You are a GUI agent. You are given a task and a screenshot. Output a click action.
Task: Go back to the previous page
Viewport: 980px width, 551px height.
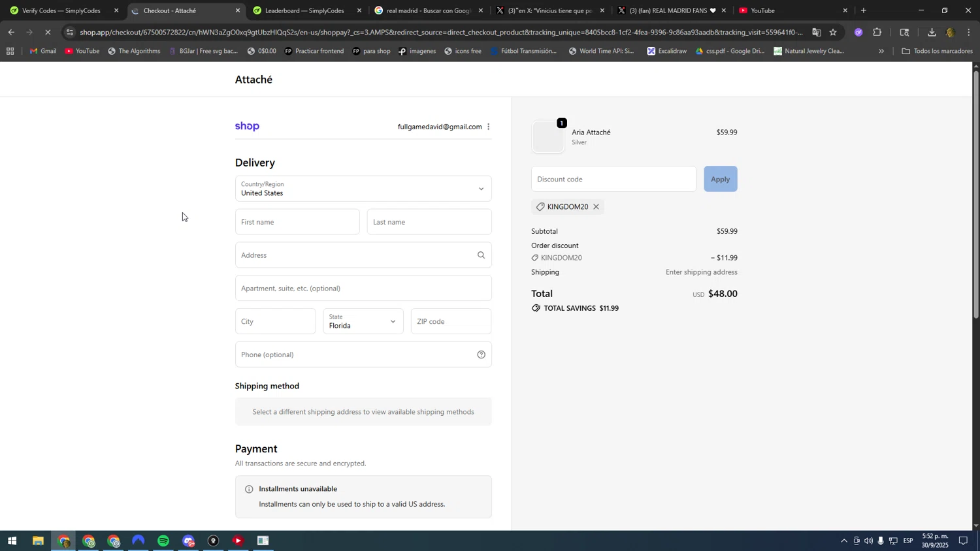[x=11, y=33]
